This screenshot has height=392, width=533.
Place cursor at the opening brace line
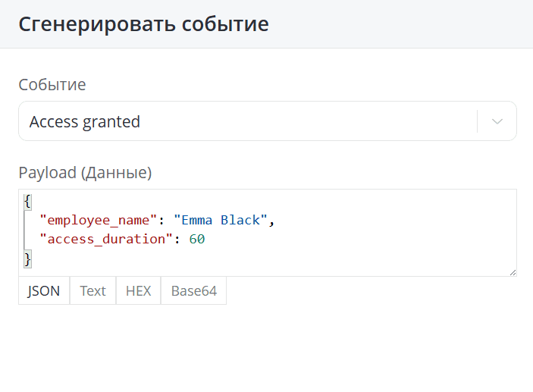[28, 201]
